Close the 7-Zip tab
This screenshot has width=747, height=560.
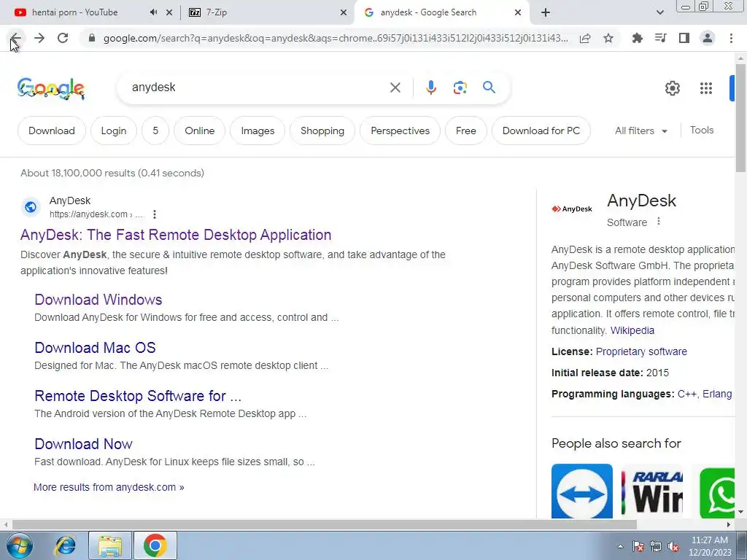[344, 12]
